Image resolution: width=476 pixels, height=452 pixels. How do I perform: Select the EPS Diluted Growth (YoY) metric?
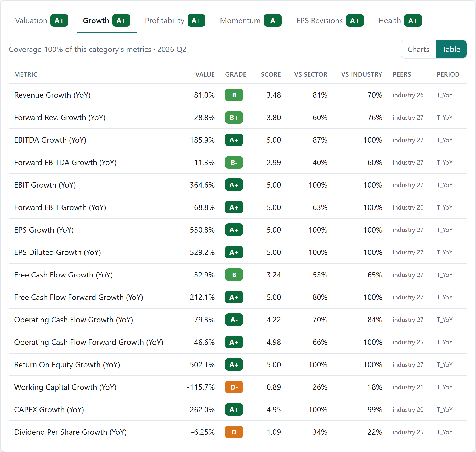tap(58, 252)
